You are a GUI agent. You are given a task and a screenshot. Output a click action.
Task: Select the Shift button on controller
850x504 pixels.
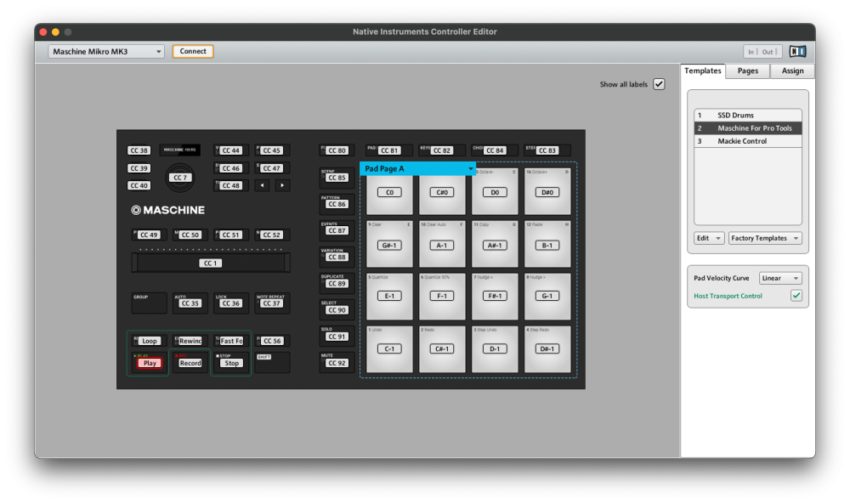(x=272, y=362)
